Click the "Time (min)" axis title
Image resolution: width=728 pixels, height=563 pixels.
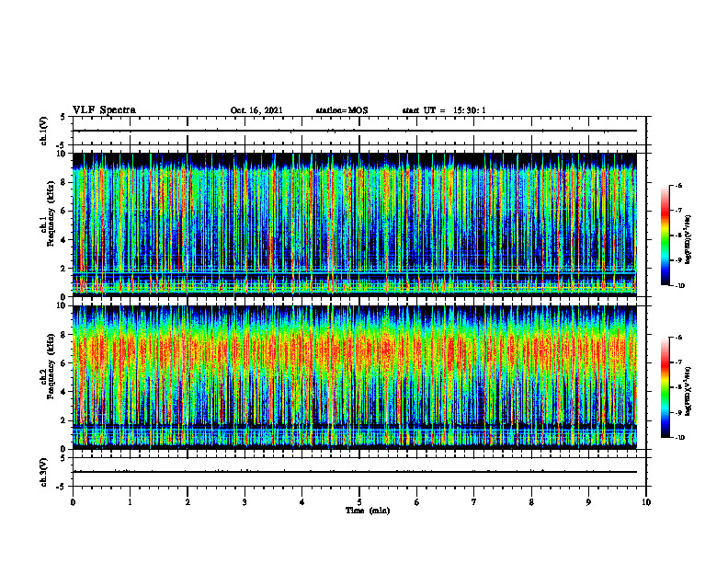click(368, 511)
